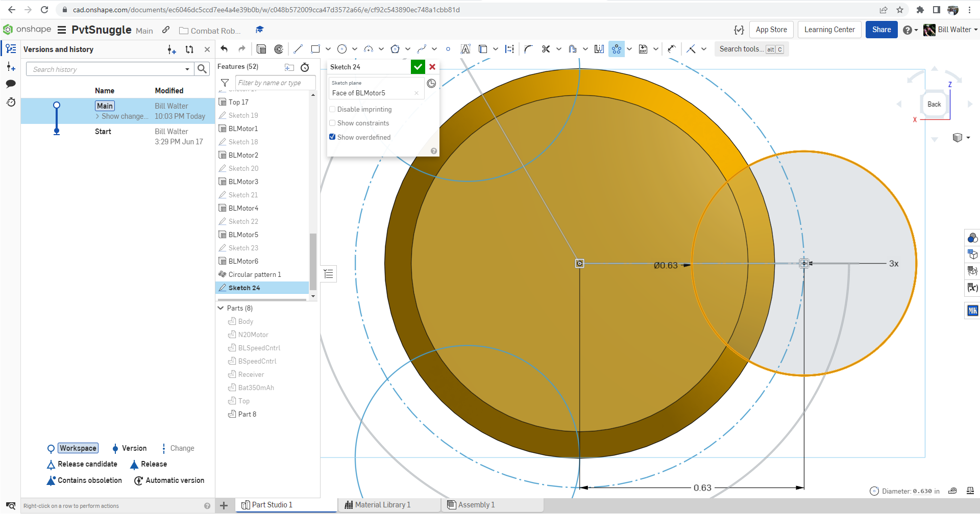The width and height of the screenshot is (980, 514).
Task: Open the Onshape hamburger document menu
Action: [62, 30]
